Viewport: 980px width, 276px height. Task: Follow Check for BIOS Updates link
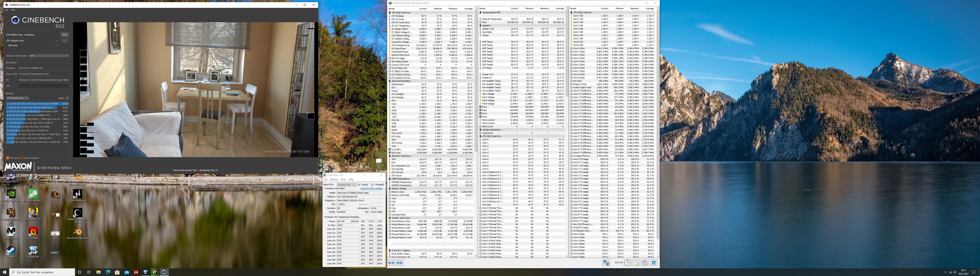[372, 188]
